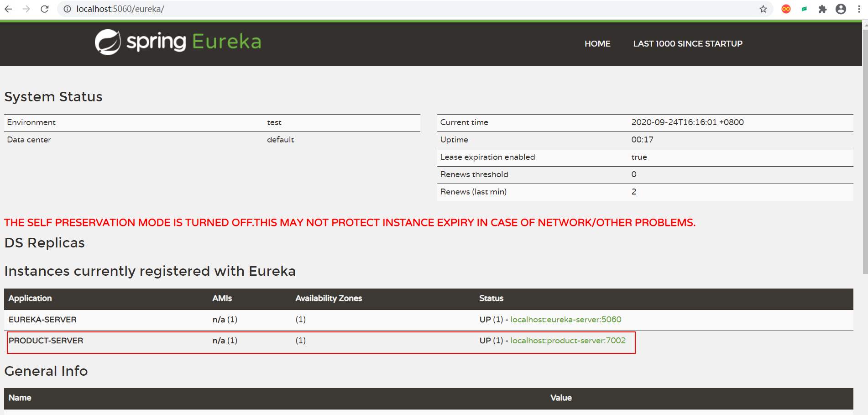
Task: Click the Renews (last min) label
Action: 473,192
